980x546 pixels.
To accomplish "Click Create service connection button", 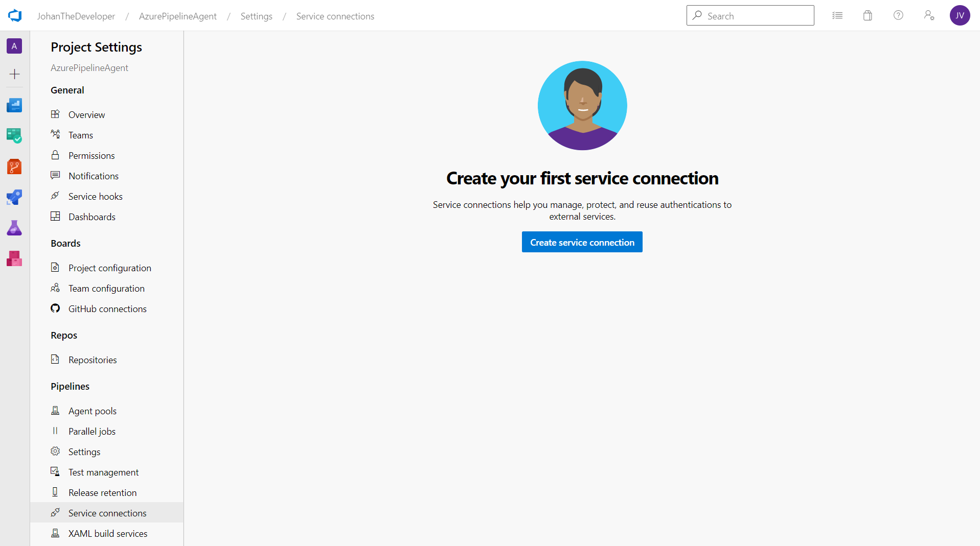I will coord(582,242).
